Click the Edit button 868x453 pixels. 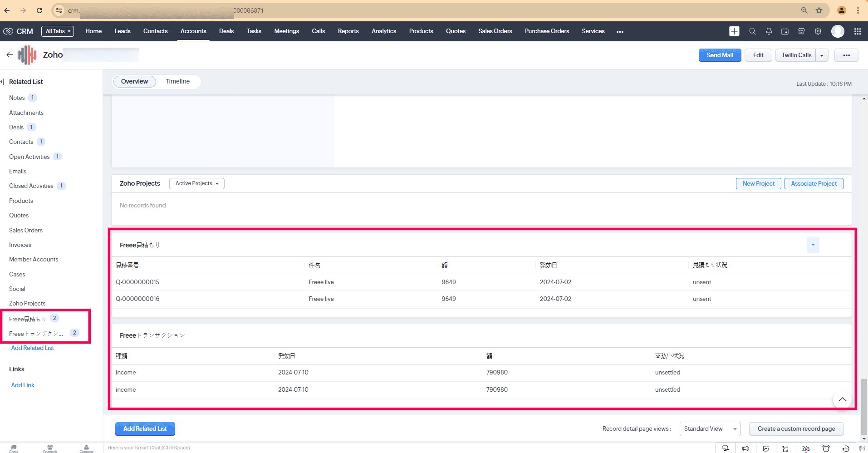(758, 55)
